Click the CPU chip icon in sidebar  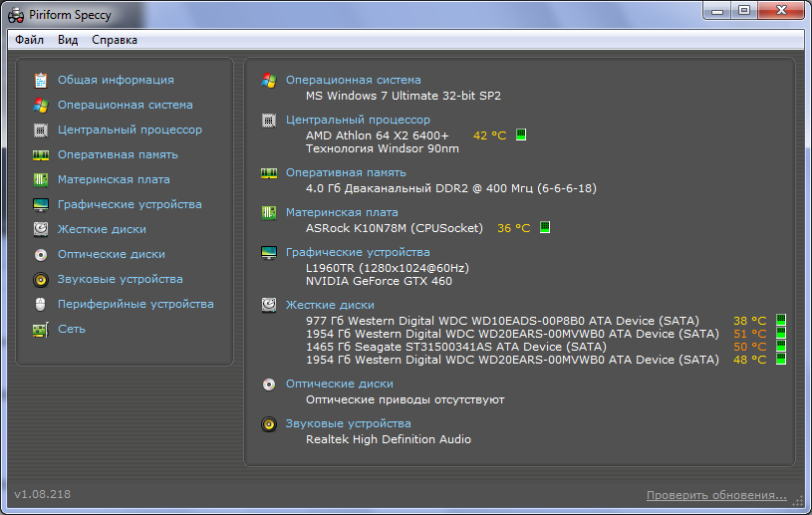point(41,129)
